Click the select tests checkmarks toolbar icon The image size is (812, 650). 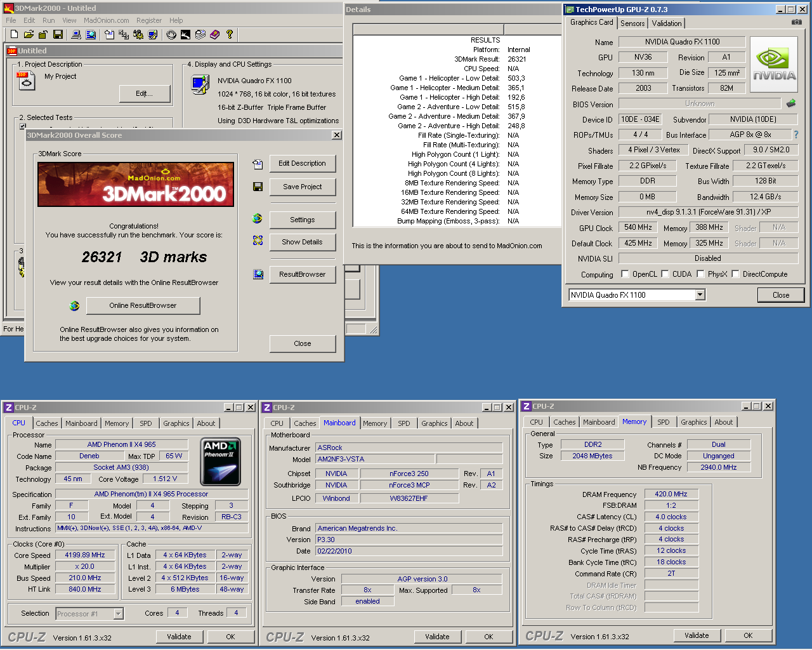[124, 34]
